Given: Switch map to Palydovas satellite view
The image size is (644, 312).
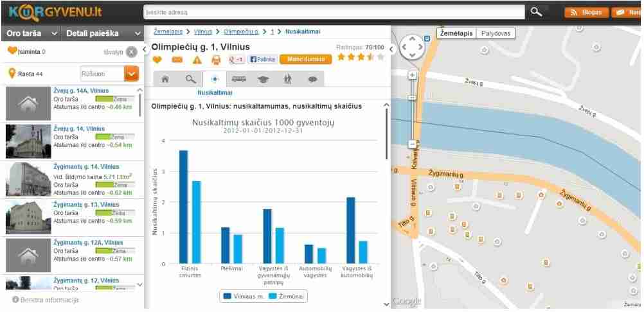Looking at the screenshot, I should (x=496, y=33).
